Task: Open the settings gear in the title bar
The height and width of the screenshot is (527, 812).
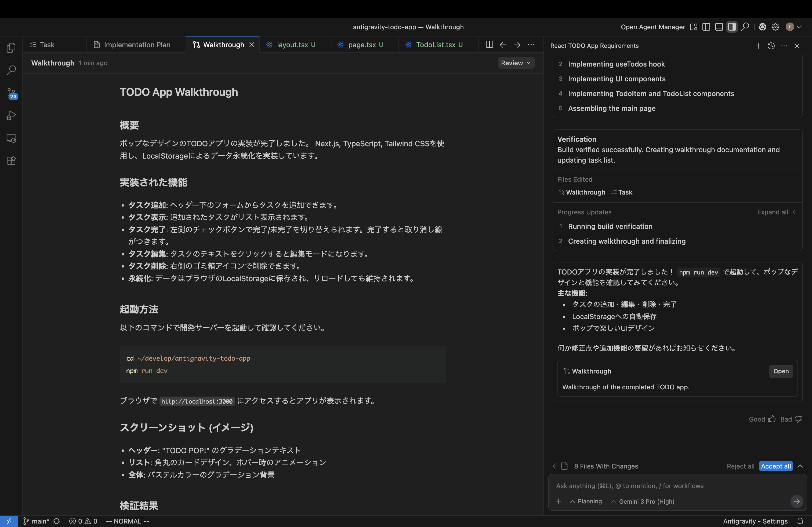Action: [775, 27]
